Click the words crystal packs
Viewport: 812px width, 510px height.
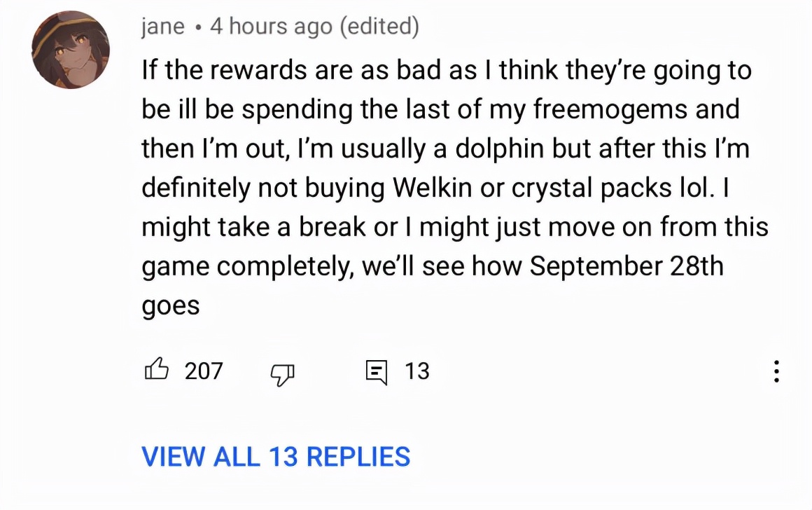point(591,188)
